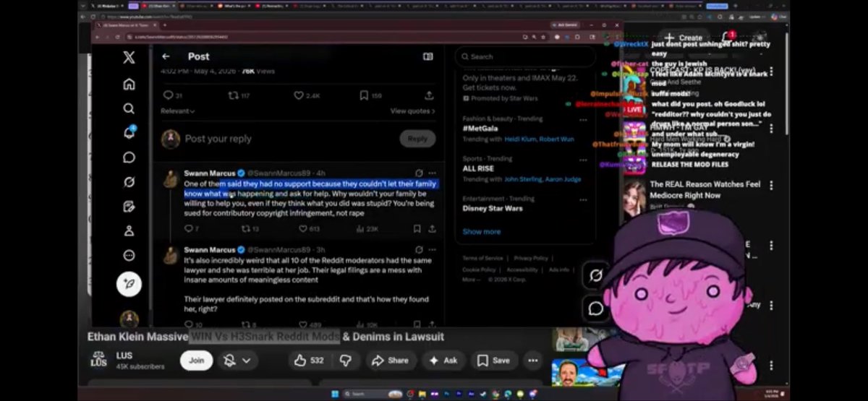Click the floating Grok button near the mascot
This screenshot has width=868, height=401.
click(x=596, y=276)
